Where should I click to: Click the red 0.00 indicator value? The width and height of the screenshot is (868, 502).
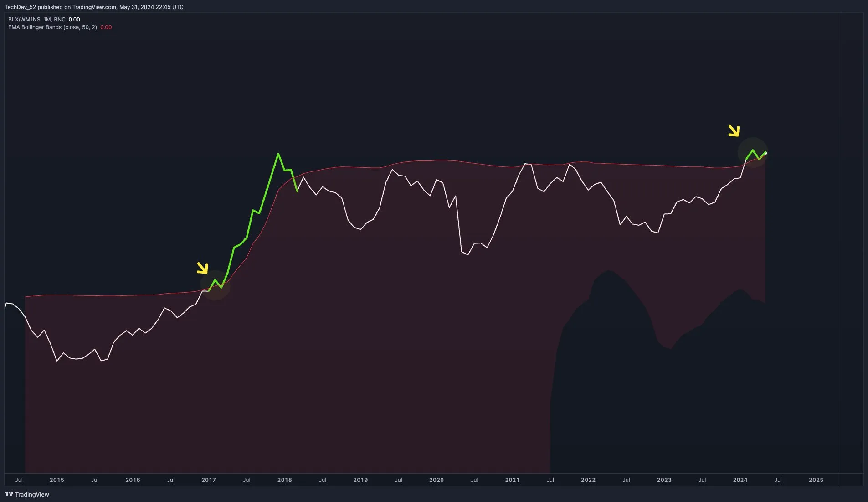coord(106,27)
